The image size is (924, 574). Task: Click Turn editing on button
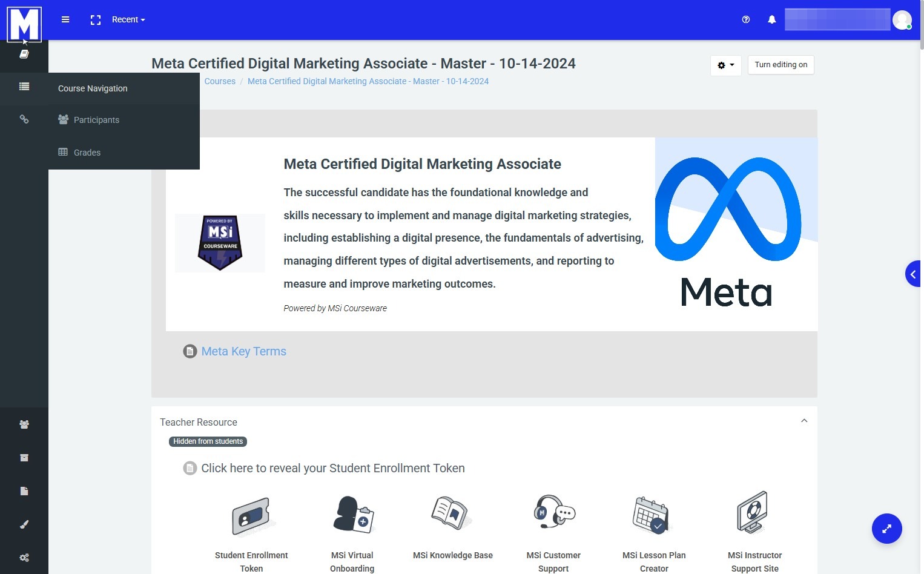tap(781, 65)
